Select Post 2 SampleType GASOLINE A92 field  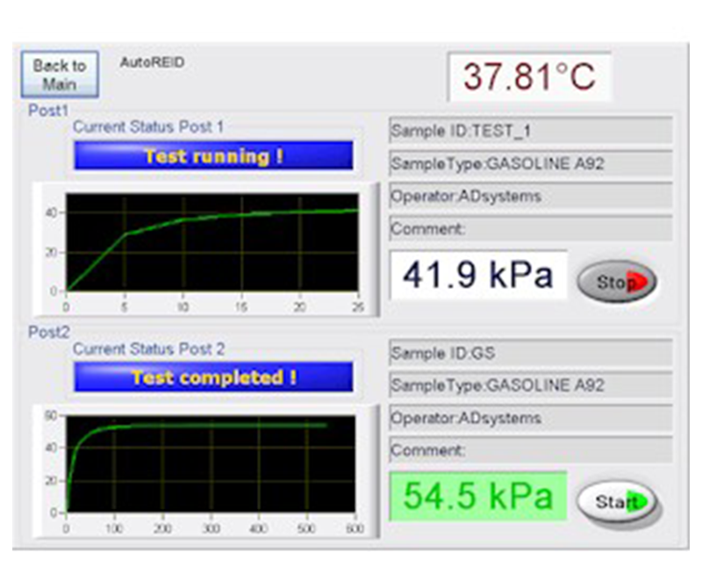(530, 385)
